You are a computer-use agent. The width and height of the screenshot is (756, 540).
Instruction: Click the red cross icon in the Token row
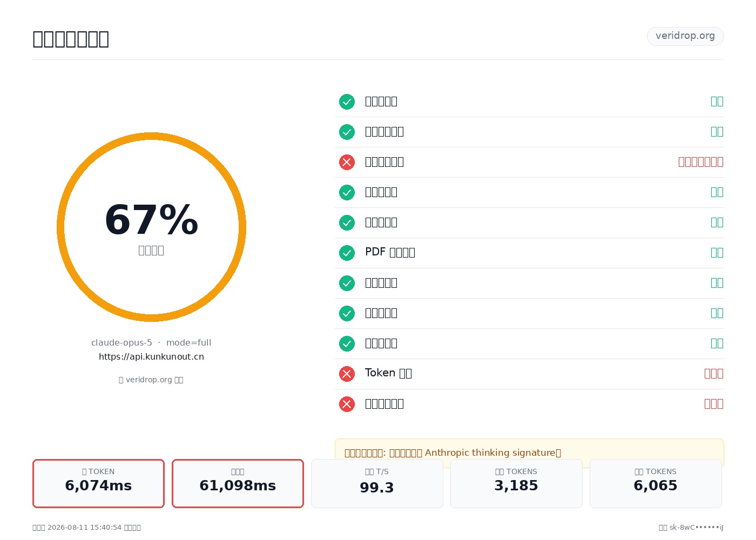point(347,374)
